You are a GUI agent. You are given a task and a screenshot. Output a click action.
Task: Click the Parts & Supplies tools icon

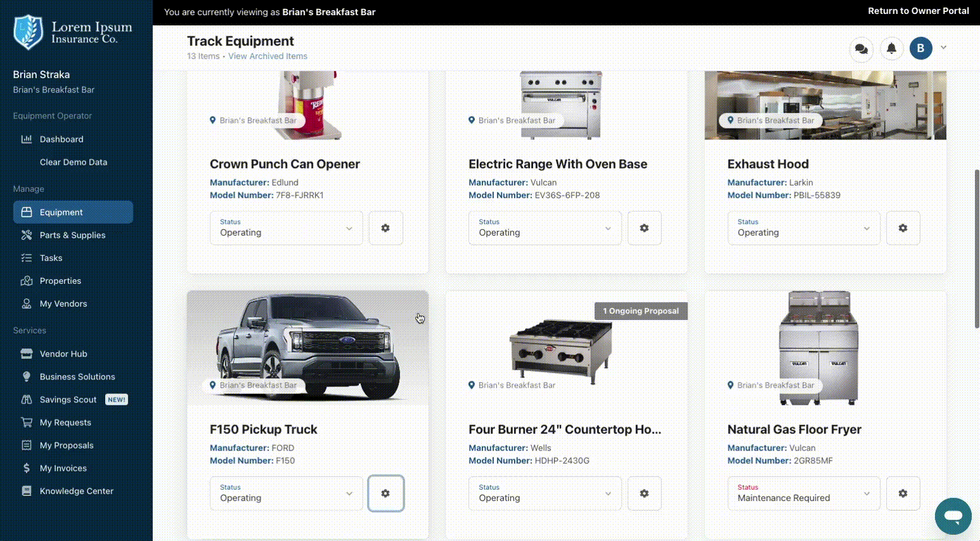pyautogui.click(x=27, y=235)
